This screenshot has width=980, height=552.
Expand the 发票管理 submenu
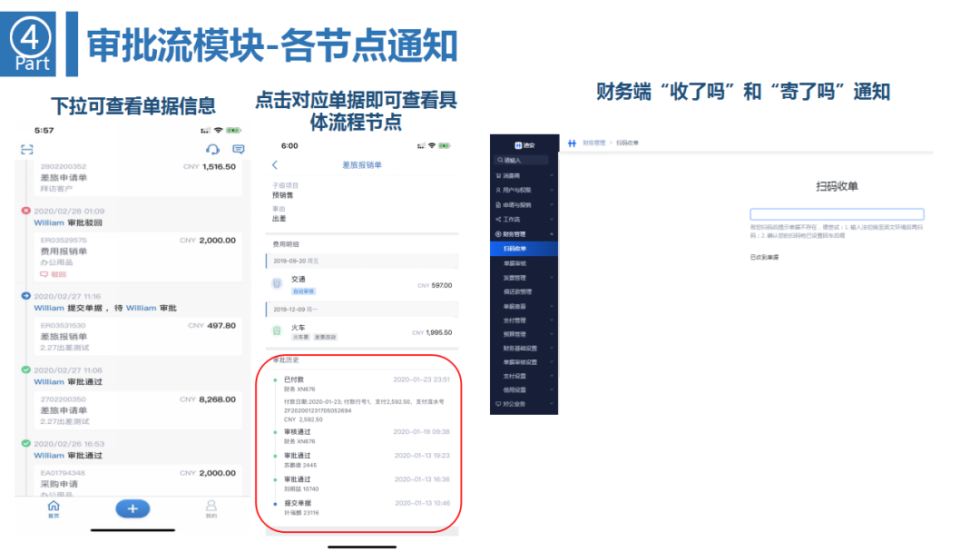(x=514, y=279)
